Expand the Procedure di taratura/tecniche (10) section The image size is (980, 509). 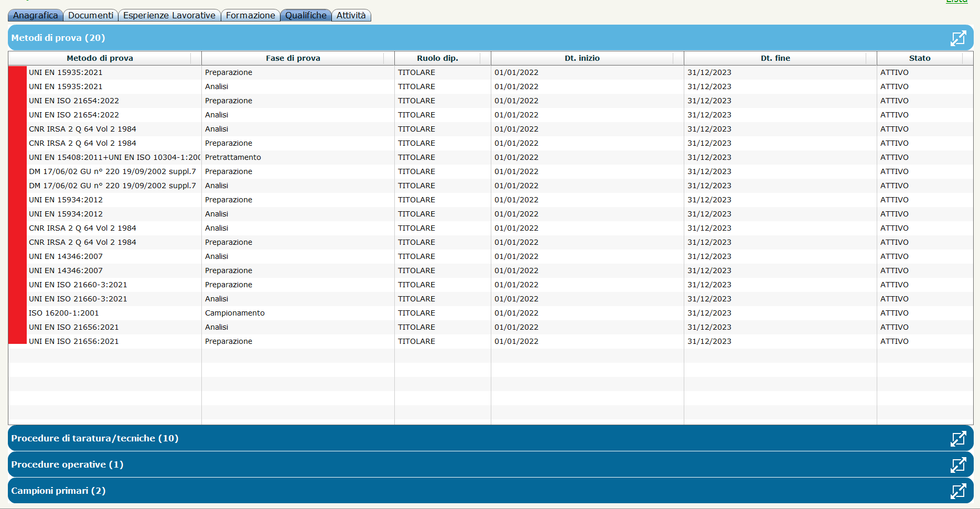95,438
